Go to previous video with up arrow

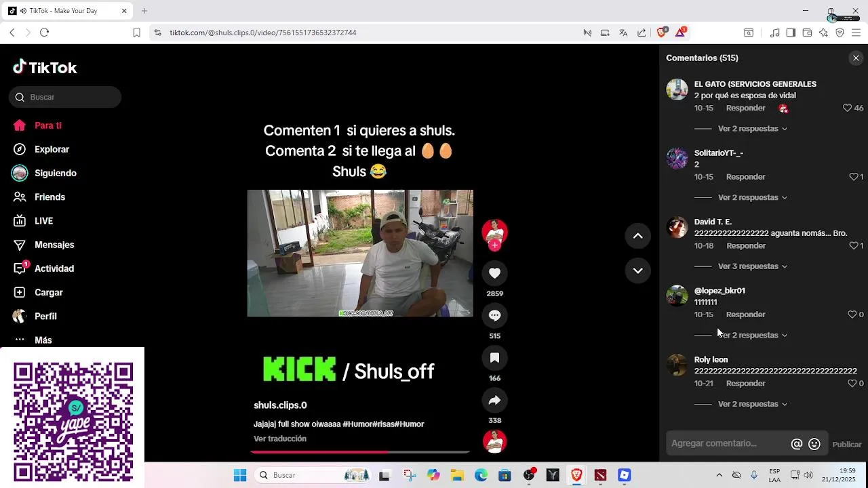637,236
